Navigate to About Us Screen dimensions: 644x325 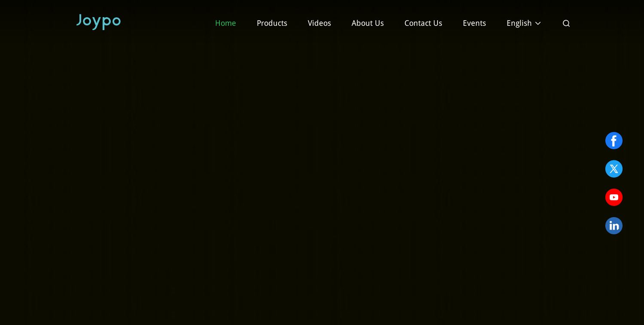[368, 23]
